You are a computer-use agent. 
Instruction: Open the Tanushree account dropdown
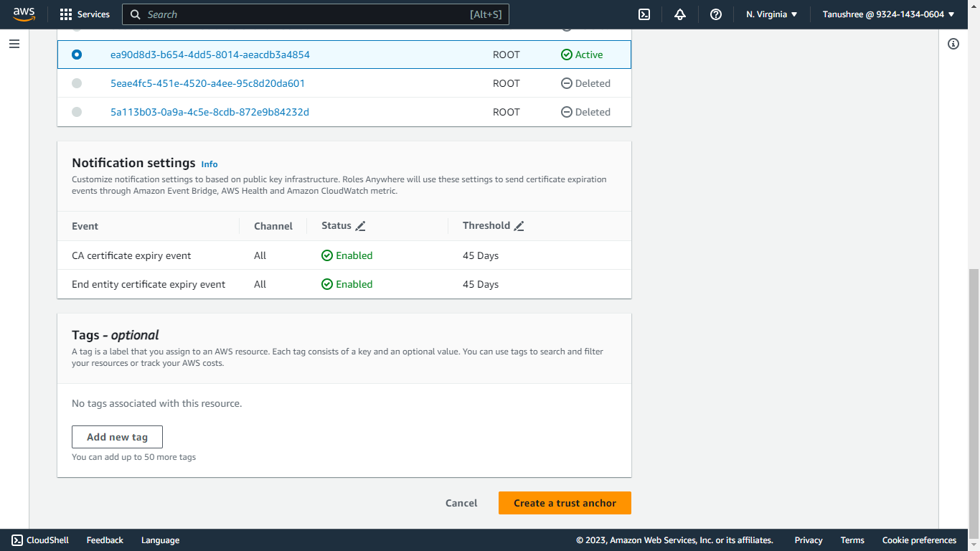pos(889,14)
